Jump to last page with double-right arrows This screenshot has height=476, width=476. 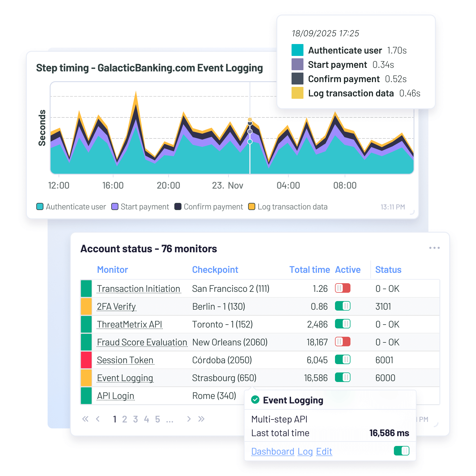pyautogui.click(x=201, y=419)
